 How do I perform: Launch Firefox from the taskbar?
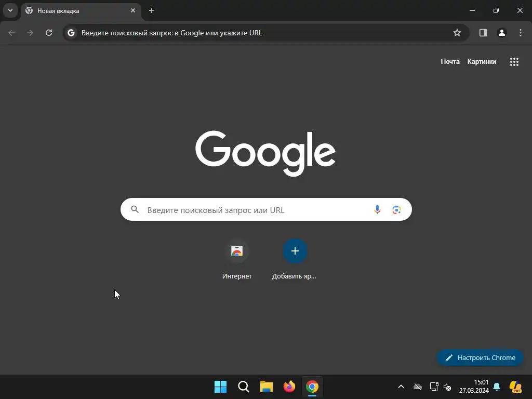[x=289, y=387]
